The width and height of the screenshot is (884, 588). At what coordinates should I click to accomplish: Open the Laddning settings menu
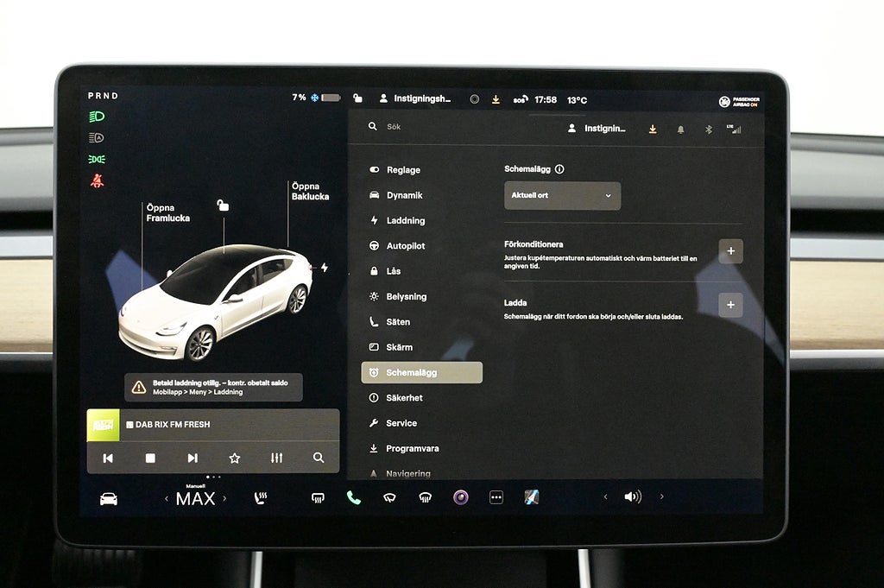click(x=405, y=220)
